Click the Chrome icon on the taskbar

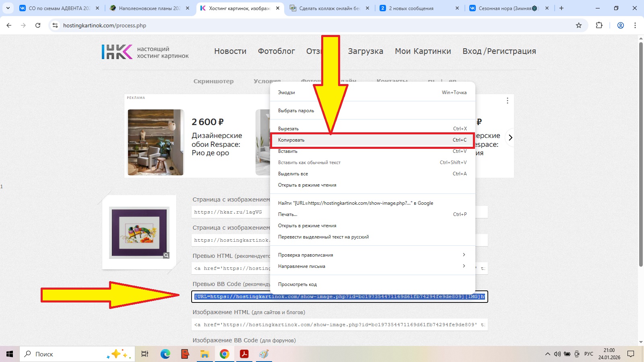[x=224, y=354]
